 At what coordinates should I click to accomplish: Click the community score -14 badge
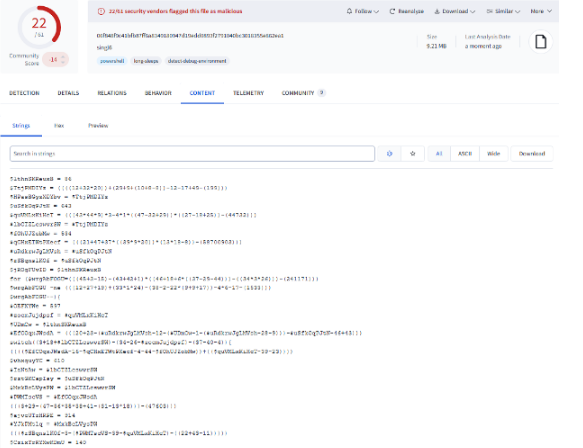coord(54,59)
